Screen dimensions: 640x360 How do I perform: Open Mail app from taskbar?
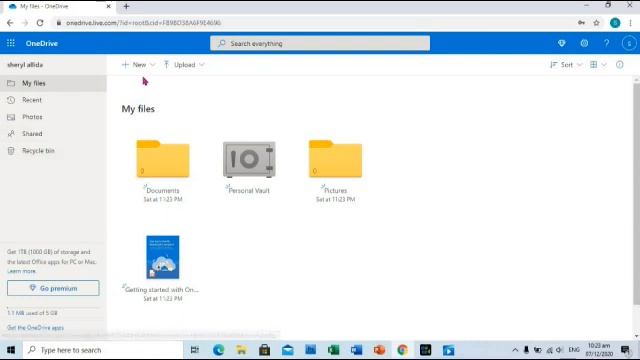tap(288, 350)
